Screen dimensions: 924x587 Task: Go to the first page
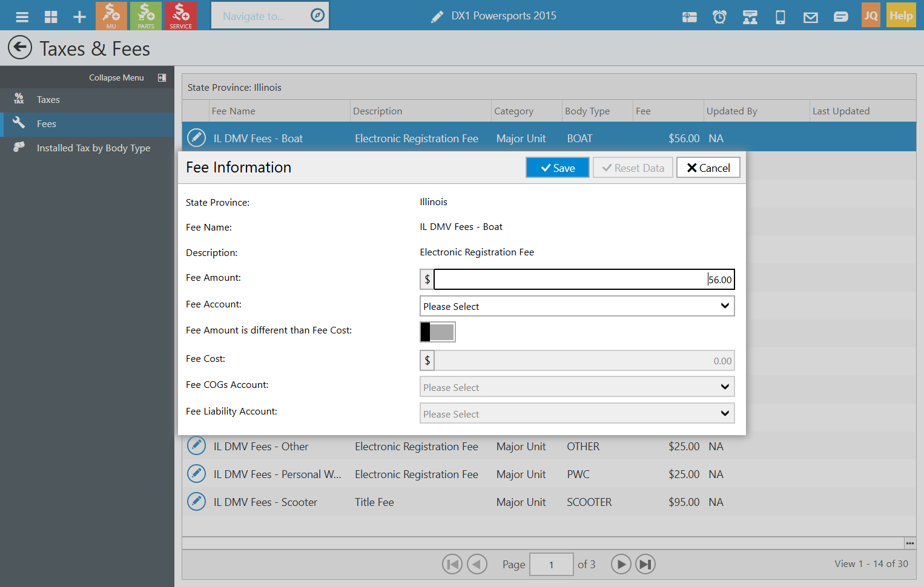point(452,565)
